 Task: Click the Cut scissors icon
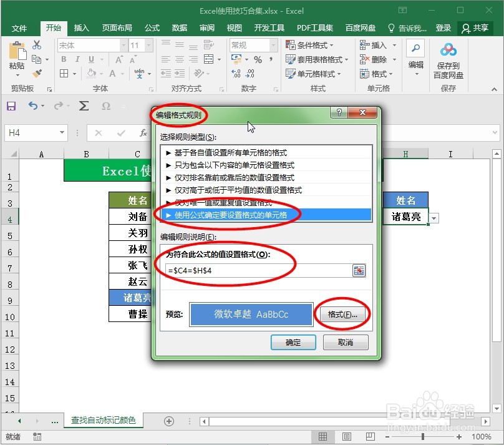(x=37, y=45)
